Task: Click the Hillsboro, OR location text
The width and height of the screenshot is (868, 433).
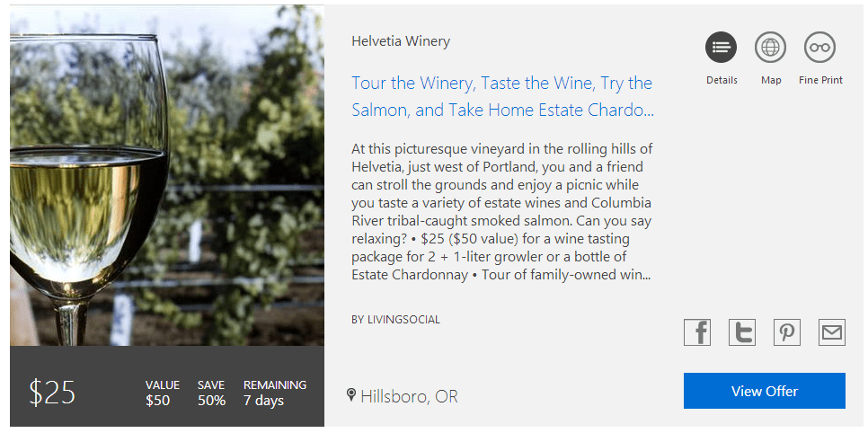Action: (409, 396)
